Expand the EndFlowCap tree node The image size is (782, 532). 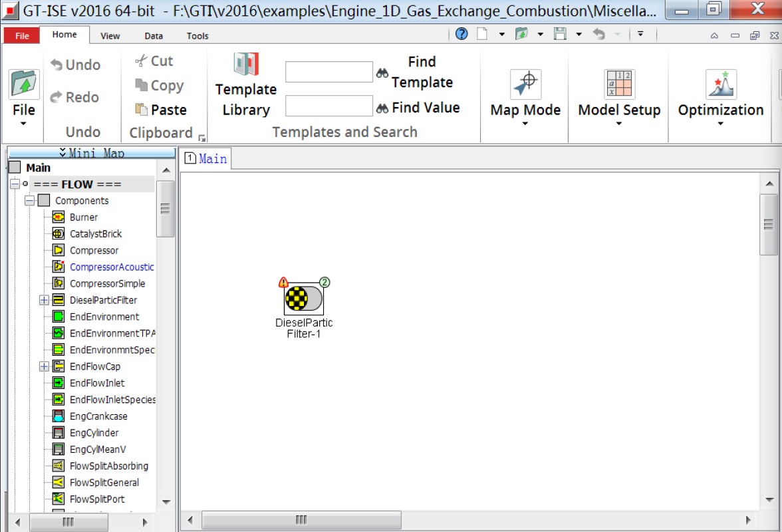43,366
